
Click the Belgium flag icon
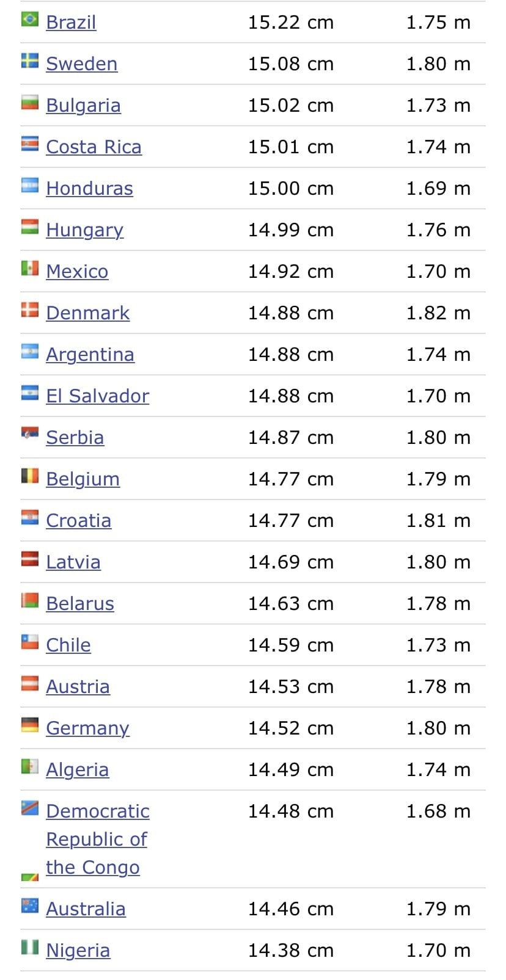30,476
